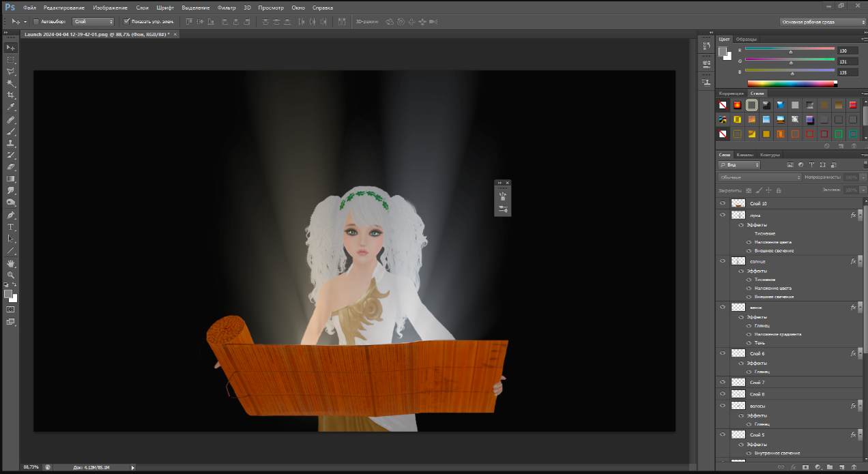Create a new layer via Layers panel icon

pyautogui.click(x=841, y=467)
